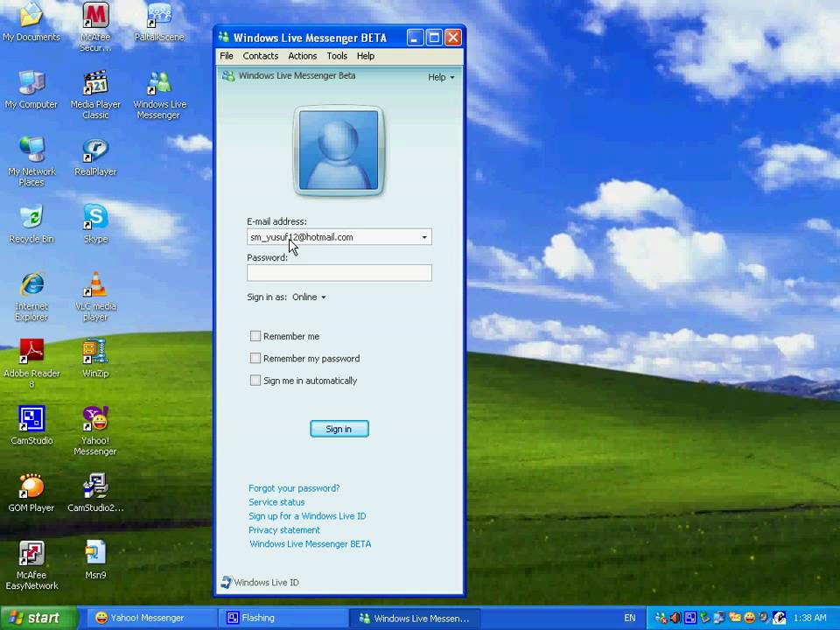The width and height of the screenshot is (840, 630).
Task: Open the Forgot your password link
Action: 294,488
